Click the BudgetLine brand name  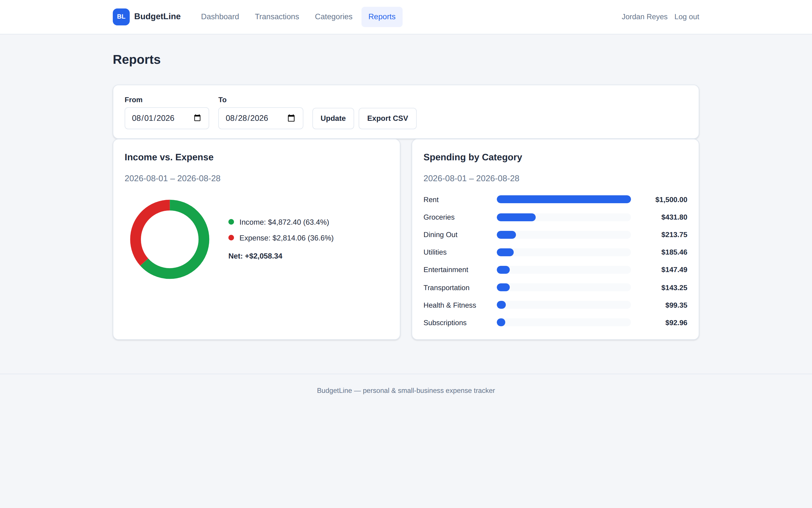click(x=157, y=16)
